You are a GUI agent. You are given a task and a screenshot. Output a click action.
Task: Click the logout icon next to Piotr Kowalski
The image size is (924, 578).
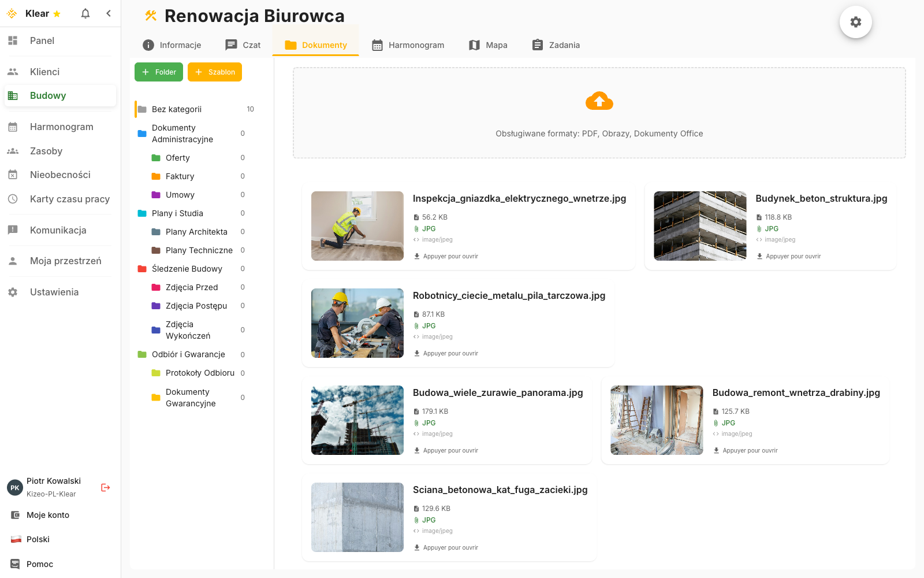[105, 487]
